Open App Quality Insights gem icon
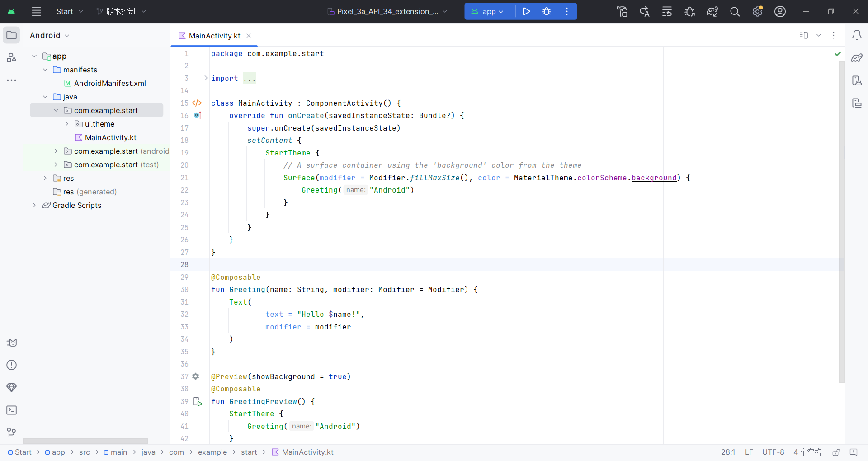The width and height of the screenshot is (868, 461). tap(12, 388)
